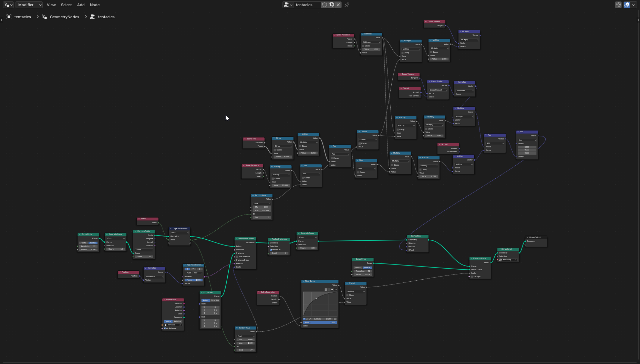640x364 pixels.
Task: Toggle fake user shield icon
Action: click(324, 5)
